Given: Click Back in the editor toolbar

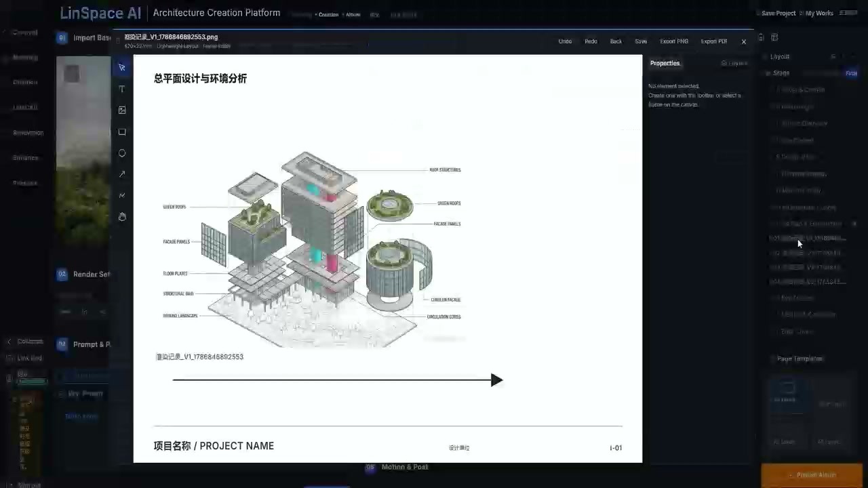Looking at the screenshot, I should [x=616, y=41].
